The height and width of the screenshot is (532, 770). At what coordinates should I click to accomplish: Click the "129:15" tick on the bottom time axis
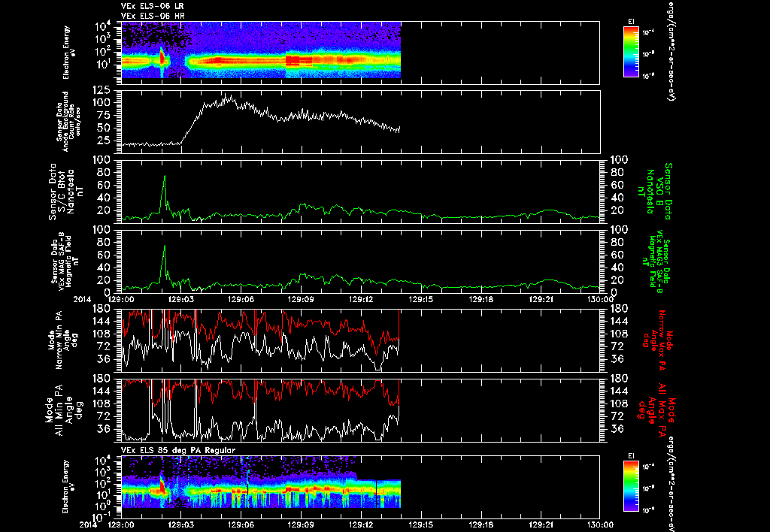[421, 524]
